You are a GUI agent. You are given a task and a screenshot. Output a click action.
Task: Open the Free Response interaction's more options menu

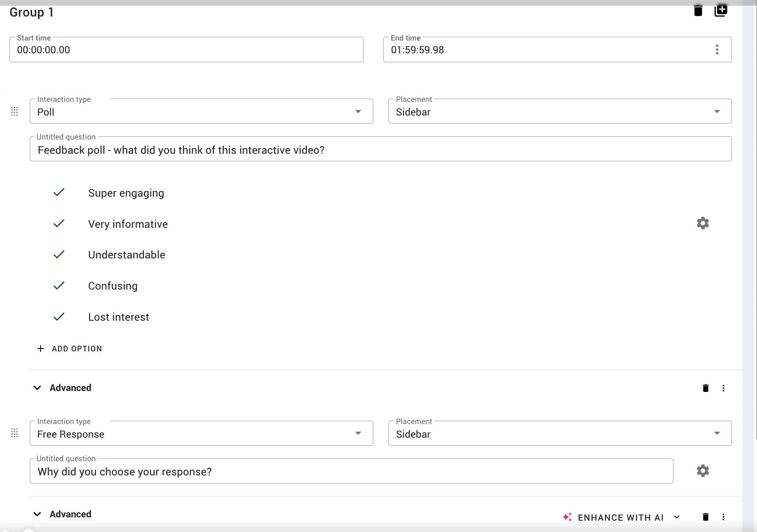(723, 517)
